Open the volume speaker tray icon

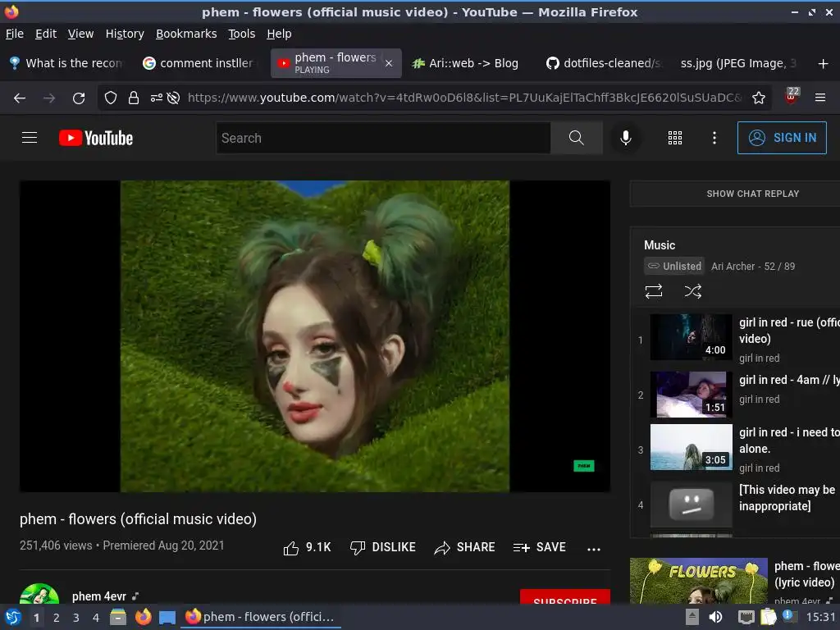(x=715, y=617)
